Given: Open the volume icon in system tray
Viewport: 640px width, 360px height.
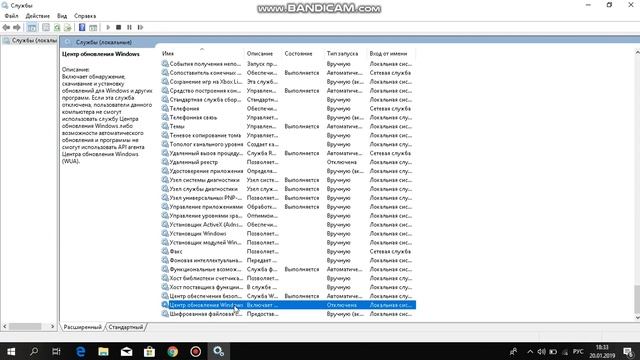Looking at the screenshot, I should (x=541, y=351).
